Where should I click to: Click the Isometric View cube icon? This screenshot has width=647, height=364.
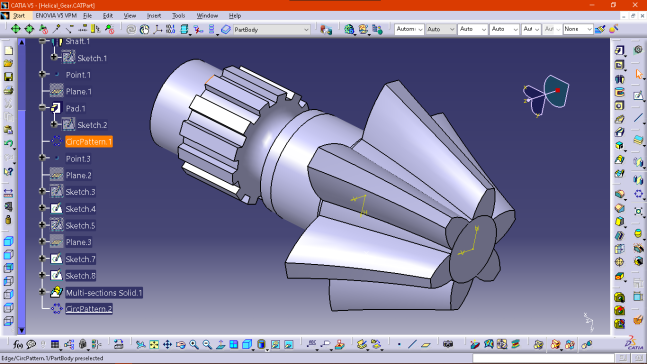[247, 344]
